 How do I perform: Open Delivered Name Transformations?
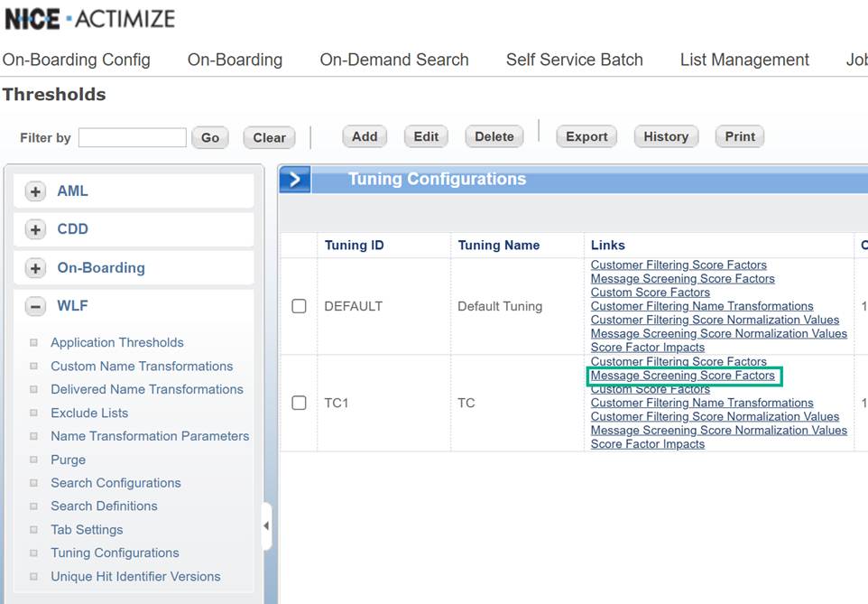click(x=147, y=389)
